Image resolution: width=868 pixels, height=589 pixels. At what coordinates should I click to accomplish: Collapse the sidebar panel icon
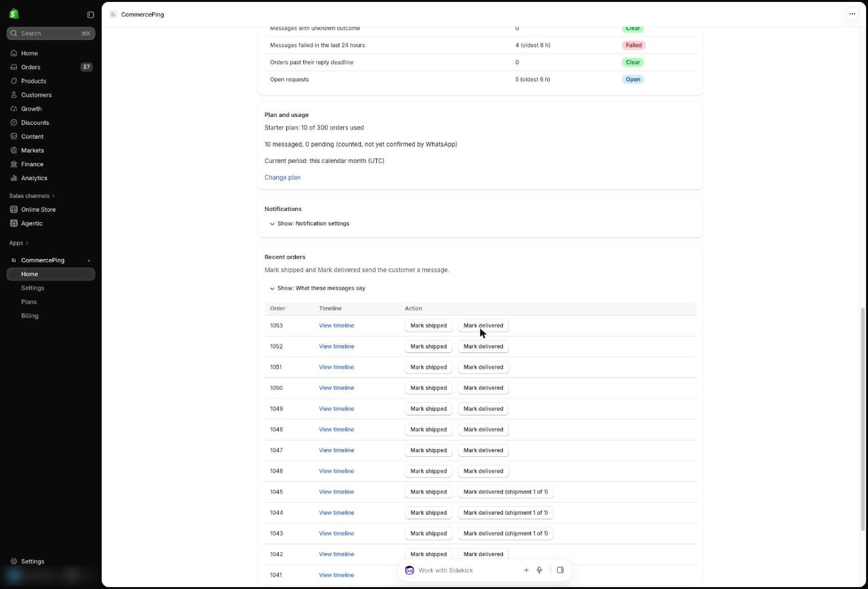tap(91, 14)
